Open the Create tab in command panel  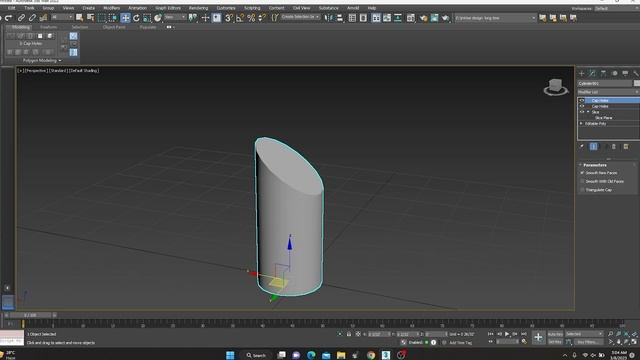pos(582,73)
